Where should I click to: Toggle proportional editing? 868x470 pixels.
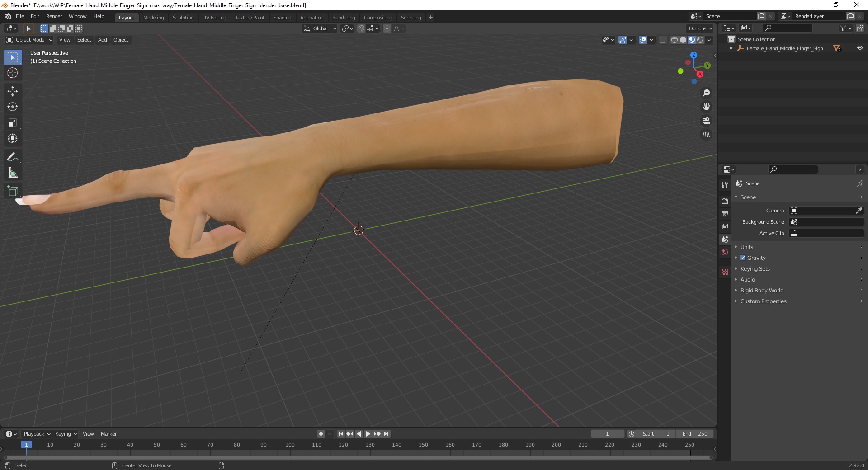pos(387,28)
